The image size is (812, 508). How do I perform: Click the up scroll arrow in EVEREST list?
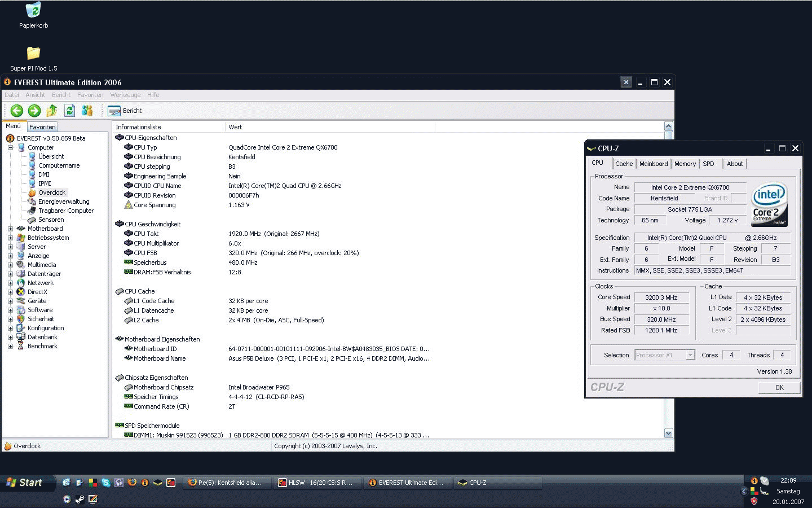point(668,126)
